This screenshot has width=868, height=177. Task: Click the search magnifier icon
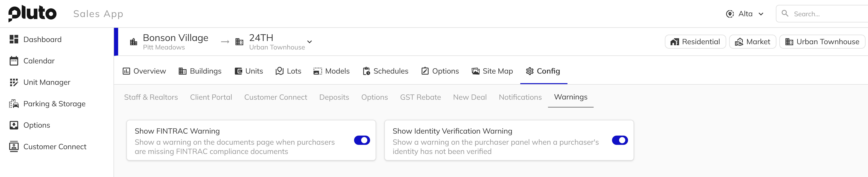(785, 13)
